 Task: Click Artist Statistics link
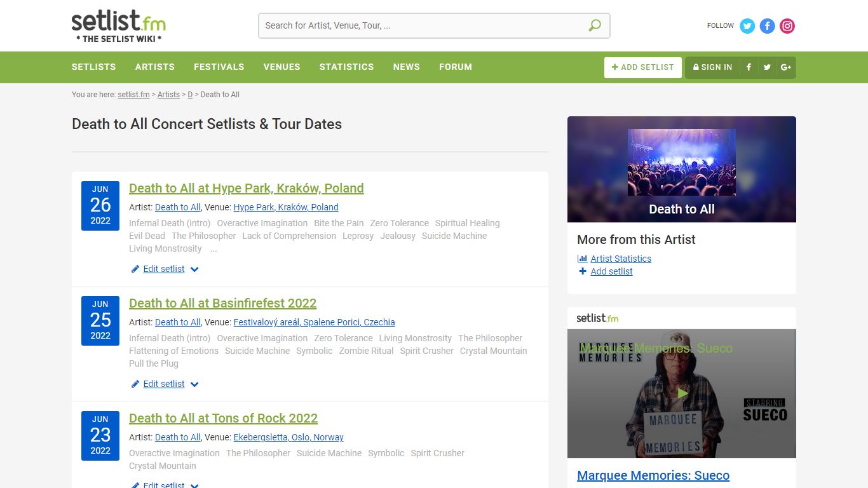click(x=621, y=259)
